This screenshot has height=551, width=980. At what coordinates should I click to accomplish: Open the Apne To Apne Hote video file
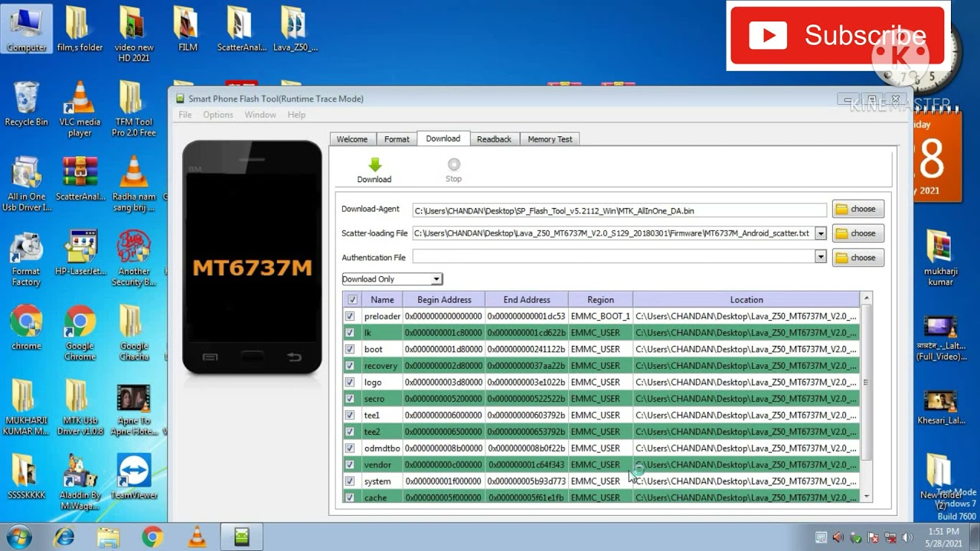point(133,407)
